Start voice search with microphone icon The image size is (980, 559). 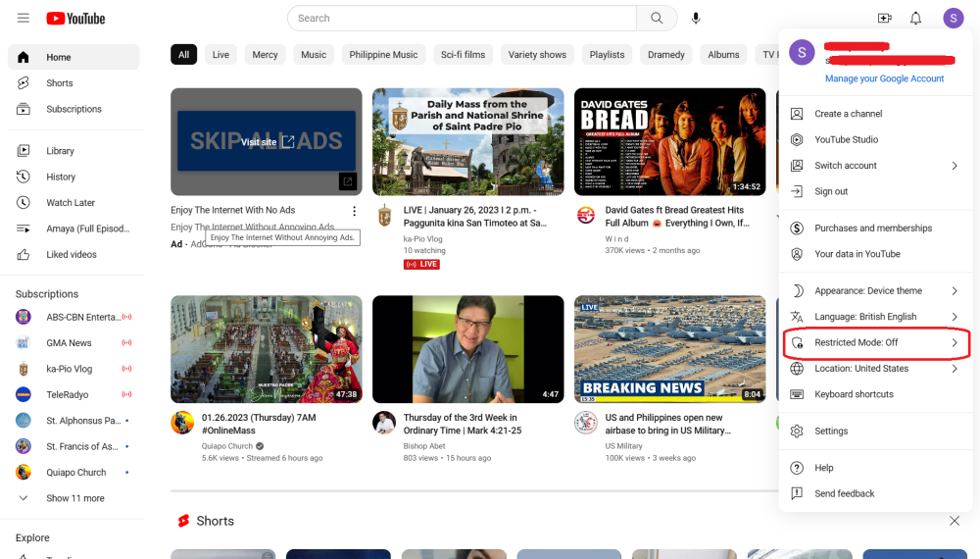696,18
